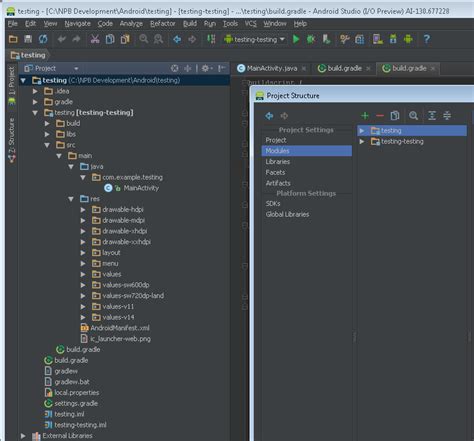The image size is (474, 441).
Task: Click the Save All toolbar icon
Action: pos(28,39)
